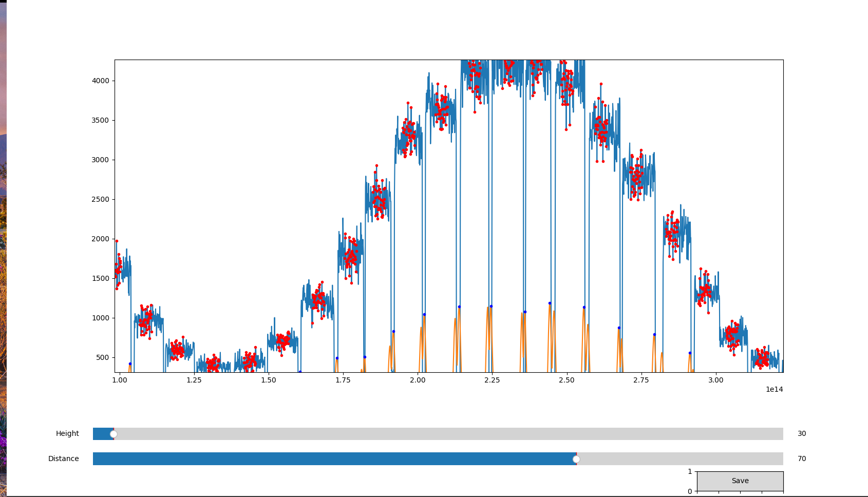Click the value 70 beside the Distance slider
Image resolution: width=868 pixels, height=497 pixels.
(x=802, y=459)
